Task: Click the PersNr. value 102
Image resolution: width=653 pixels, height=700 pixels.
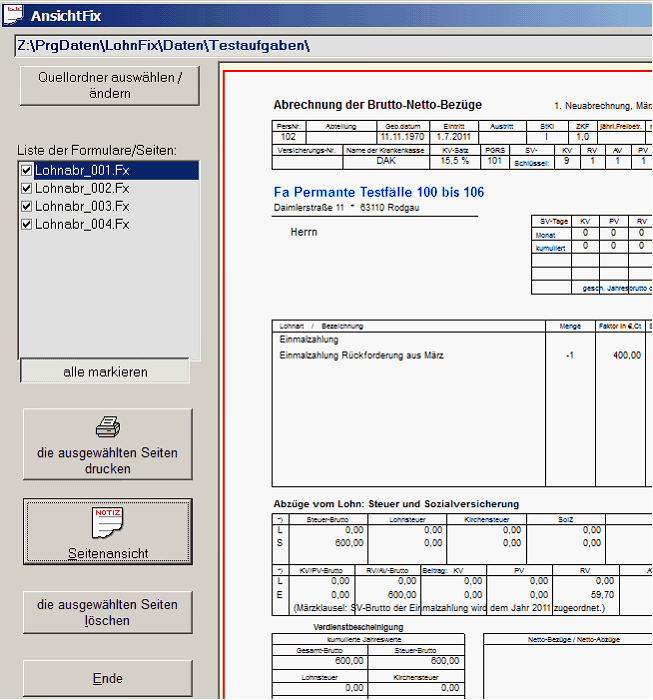Action: 288,137
